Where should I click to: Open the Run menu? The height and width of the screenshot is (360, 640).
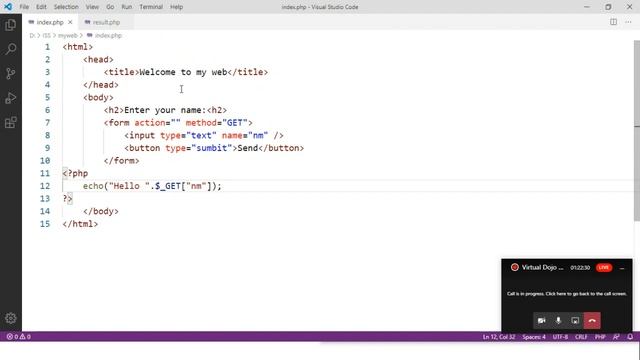pos(127,7)
